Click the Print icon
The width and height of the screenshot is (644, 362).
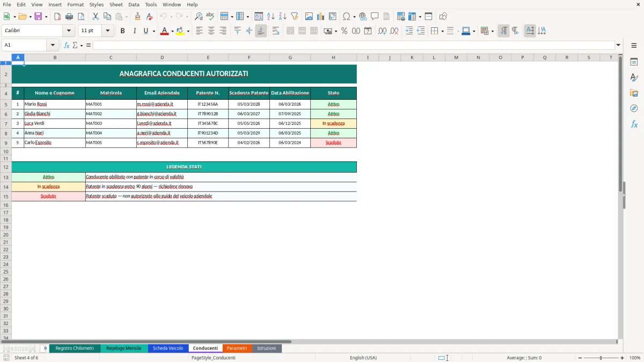point(69,17)
